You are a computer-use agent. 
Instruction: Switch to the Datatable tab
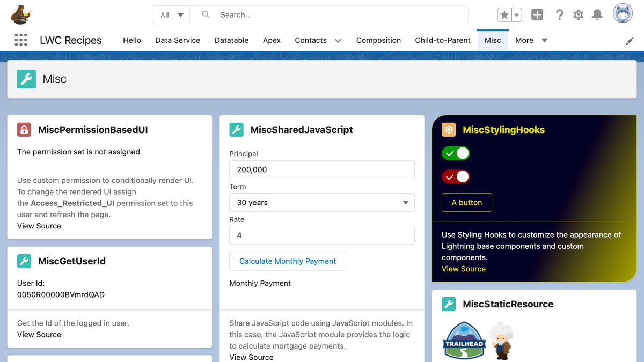232,40
